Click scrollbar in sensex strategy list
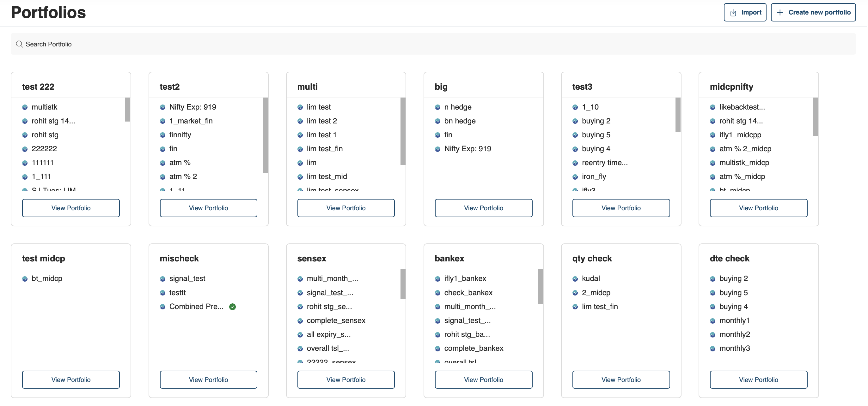This screenshot has width=868, height=406. click(403, 284)
